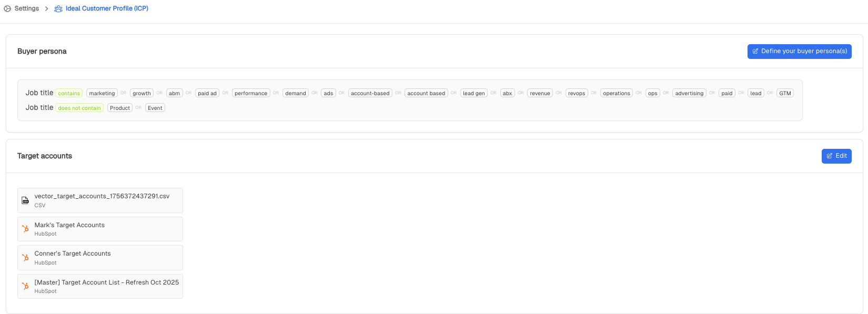Click the 'account based' tag without hyphen
The width and height of the screenshot is (868, 314).
(x=426, y=93)
